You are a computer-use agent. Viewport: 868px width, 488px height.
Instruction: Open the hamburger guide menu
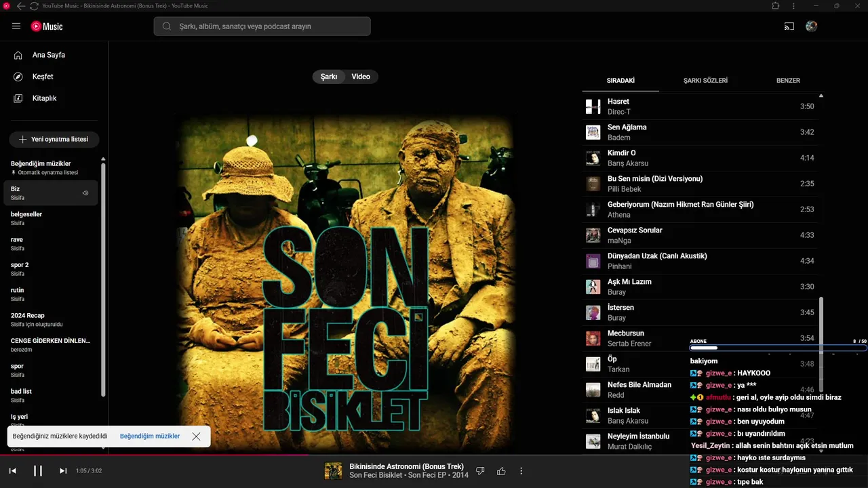click(x=16, y=26)
